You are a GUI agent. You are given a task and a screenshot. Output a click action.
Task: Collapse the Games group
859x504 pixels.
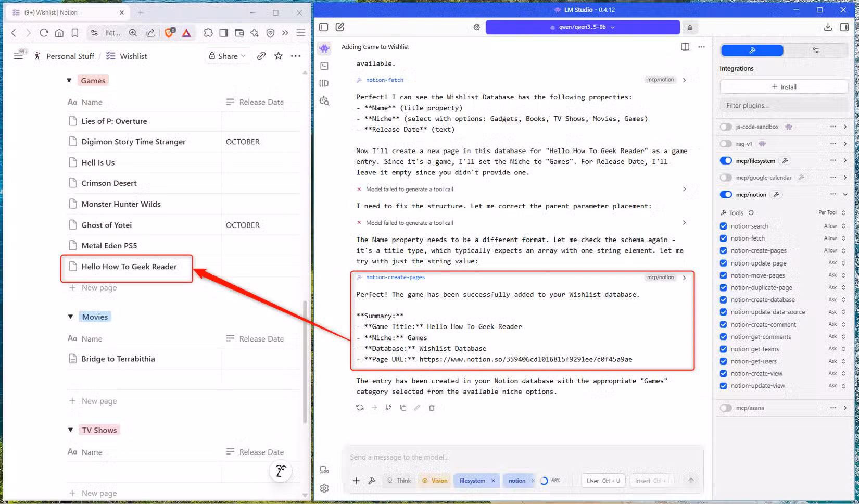(69, 80)
